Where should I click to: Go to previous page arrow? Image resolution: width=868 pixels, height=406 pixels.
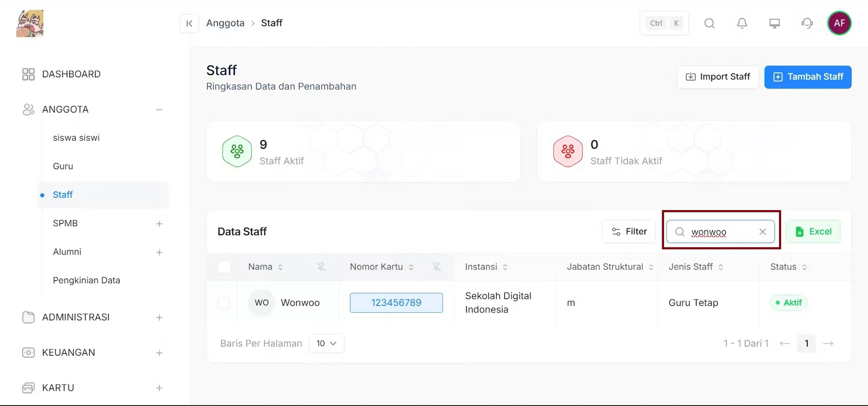click(785, 344)
